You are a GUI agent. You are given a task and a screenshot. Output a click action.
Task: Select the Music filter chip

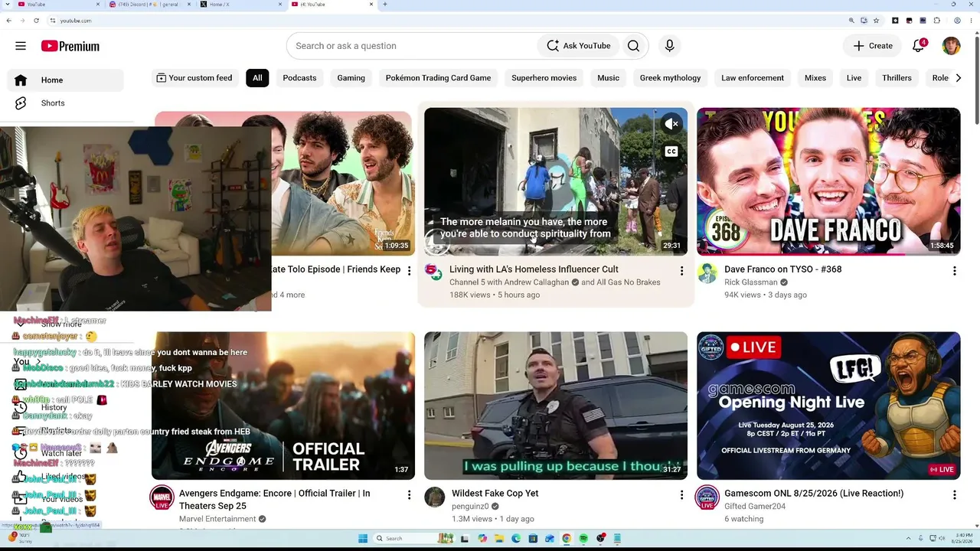(608, 78)
